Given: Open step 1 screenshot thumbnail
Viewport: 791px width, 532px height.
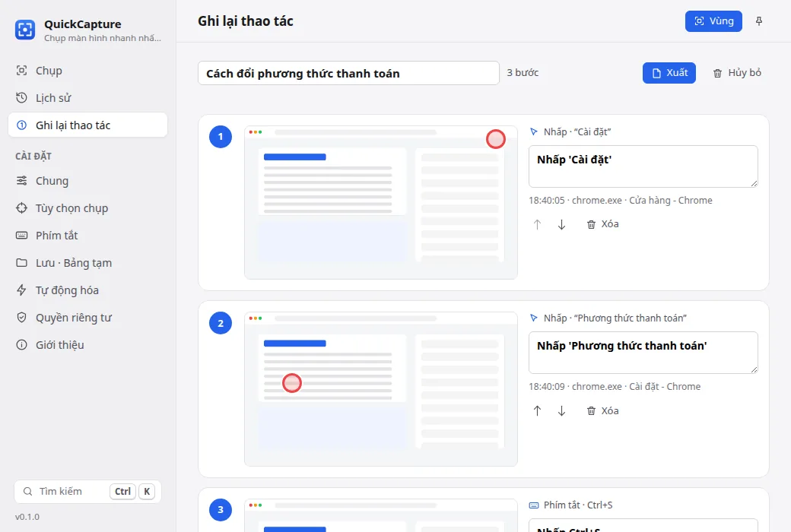Looking at the screenshot, I should click(x=381, y=202).
